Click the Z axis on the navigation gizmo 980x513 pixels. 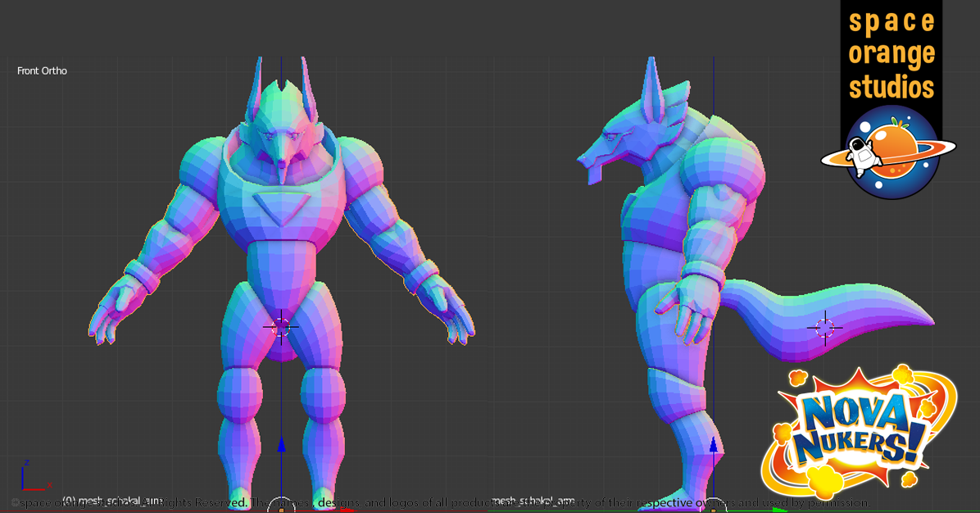26,463
